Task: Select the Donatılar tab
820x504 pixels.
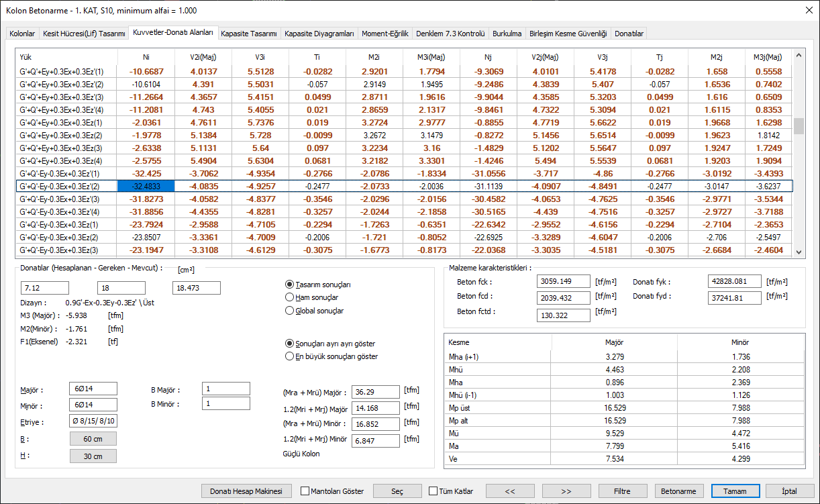Action: (629, 34)
